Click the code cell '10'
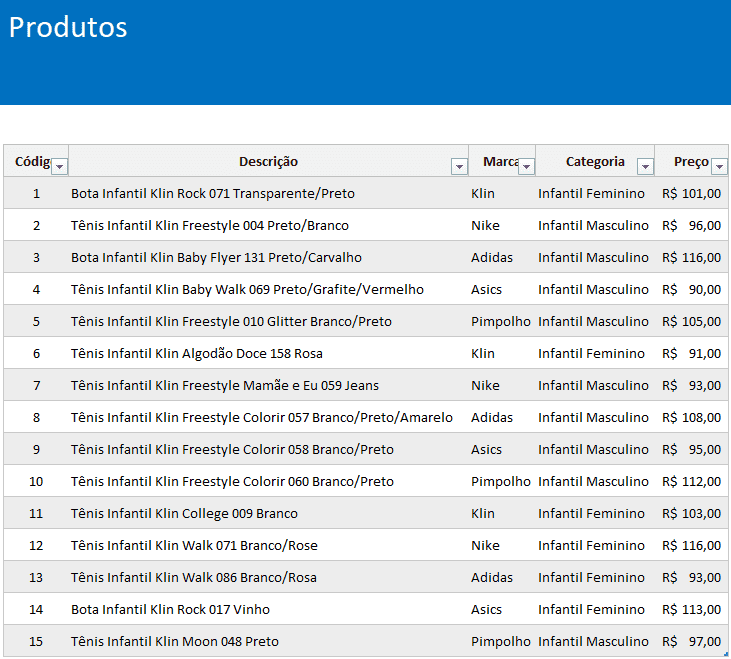Viewport: 731px width, 659px height. click(36, 481)
